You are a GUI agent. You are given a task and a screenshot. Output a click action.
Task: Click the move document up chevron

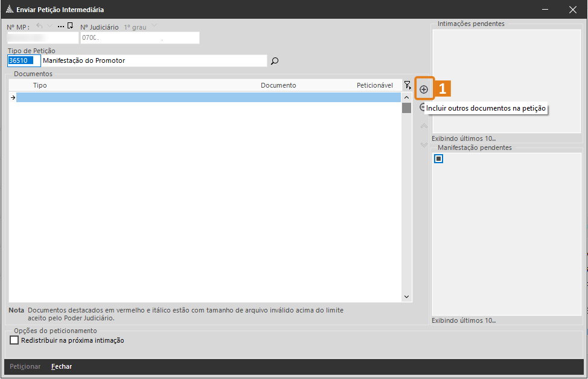click(424, 126)
